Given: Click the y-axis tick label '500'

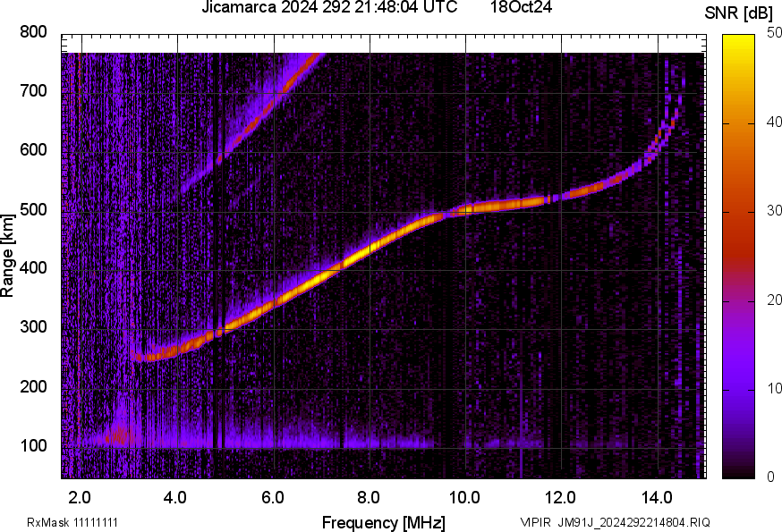Looking at the screenshot, I should (x=33, y=209).
